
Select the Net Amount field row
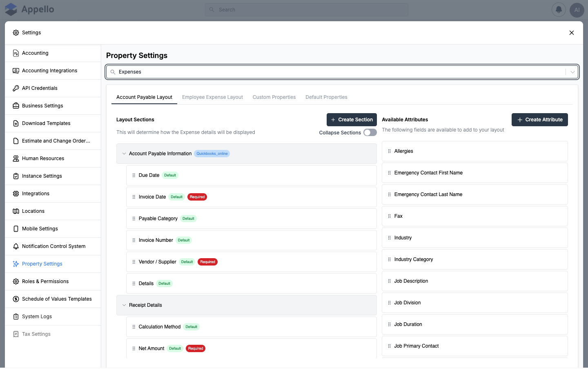click(x=252, y=348)
